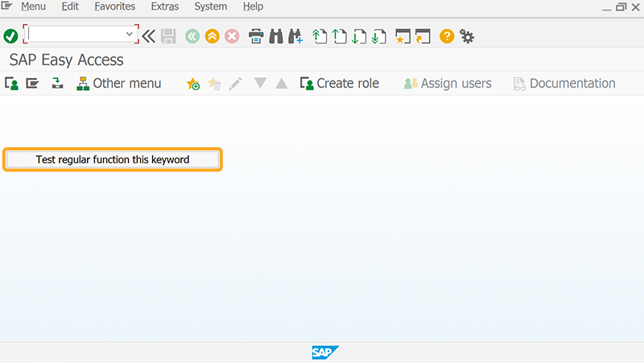Go to Next Page icon
Image resolution: width=644 pixels, height=362 pixels.
(x=359, y=36)
